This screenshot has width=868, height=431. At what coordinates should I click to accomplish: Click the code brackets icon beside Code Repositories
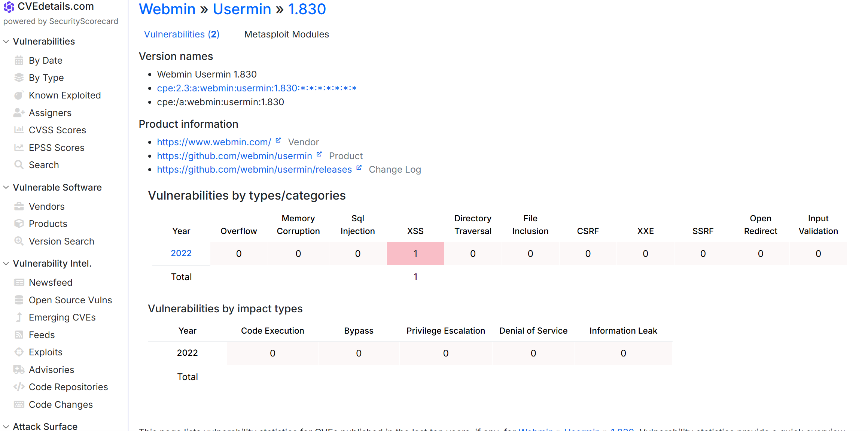(x=19, y=387)
